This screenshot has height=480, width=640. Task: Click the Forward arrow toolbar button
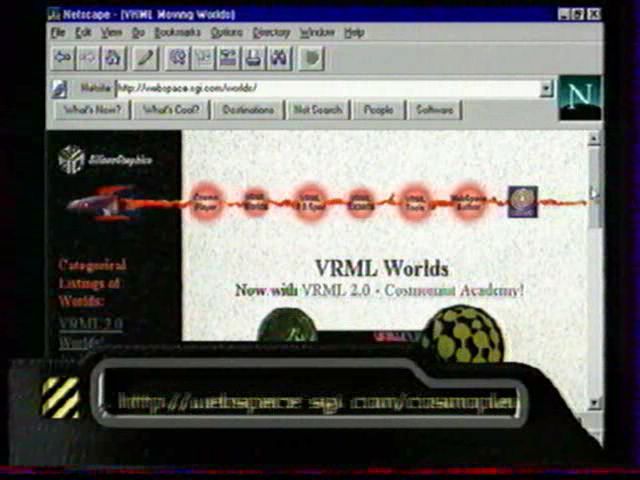tap(88, 58)
